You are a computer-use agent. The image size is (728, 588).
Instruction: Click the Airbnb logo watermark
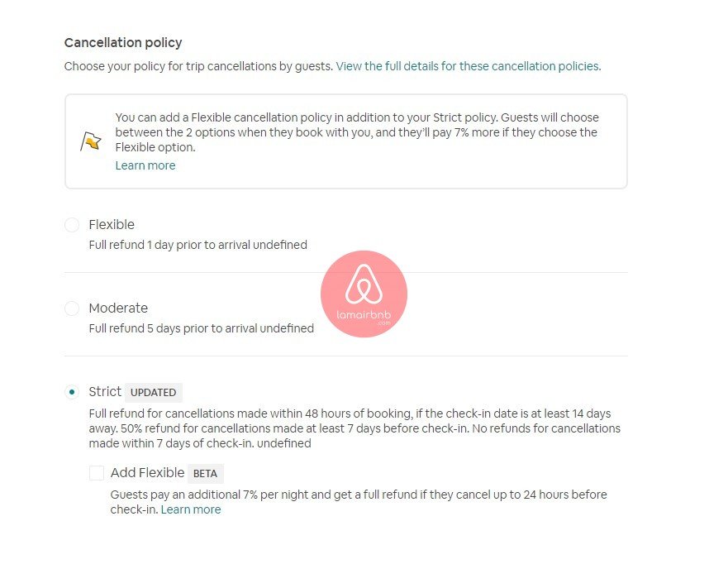point(364,293)
